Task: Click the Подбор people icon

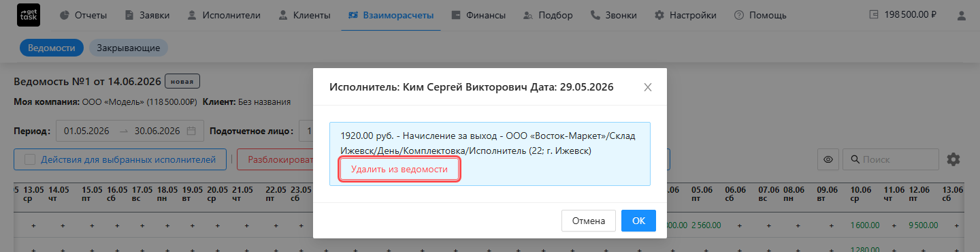Action: pos(528,15)
